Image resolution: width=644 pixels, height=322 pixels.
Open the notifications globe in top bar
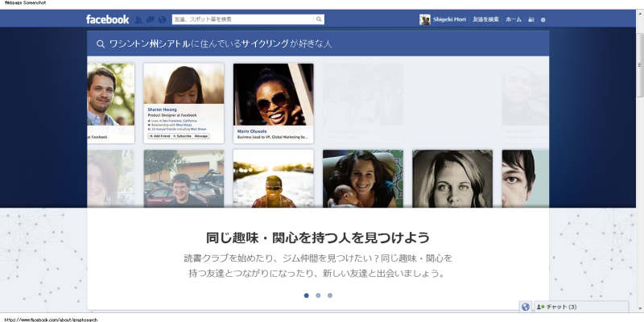(162, 19)
